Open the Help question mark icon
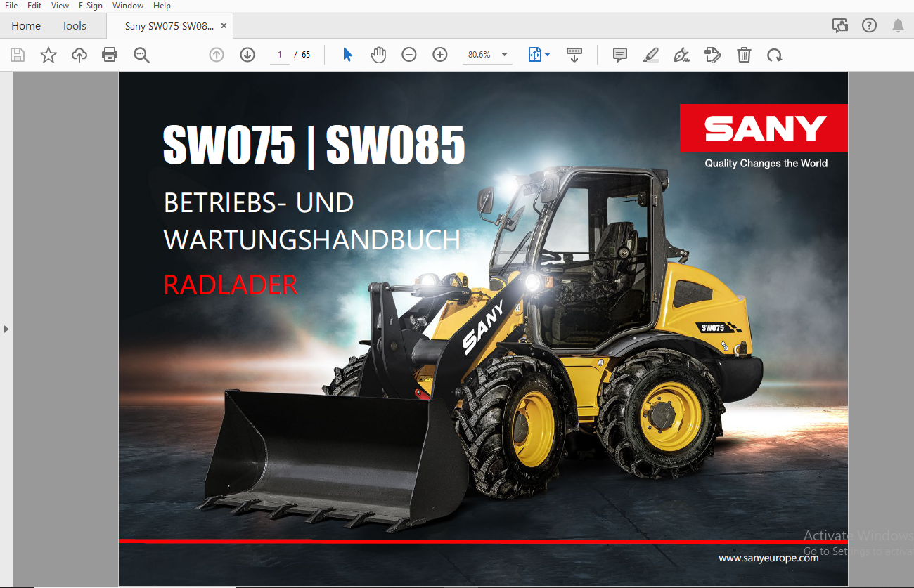Screen dimensions: 914x588 [x=870, y=26]
